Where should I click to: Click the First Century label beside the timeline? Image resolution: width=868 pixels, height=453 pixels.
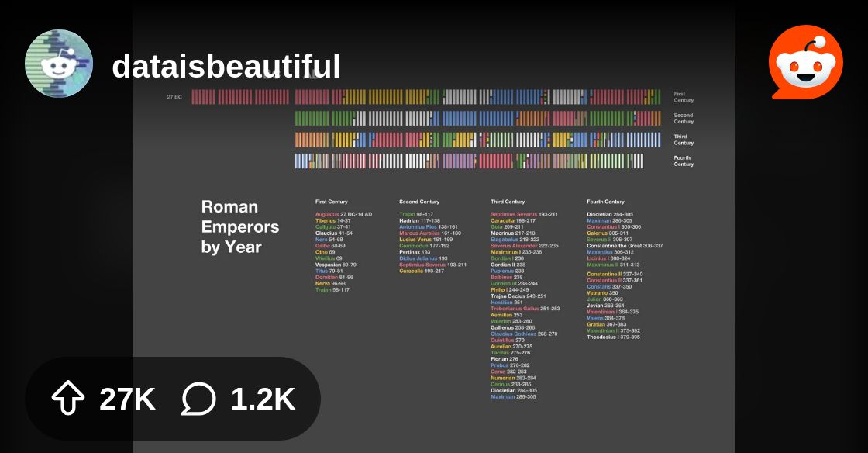coord(684,97)
